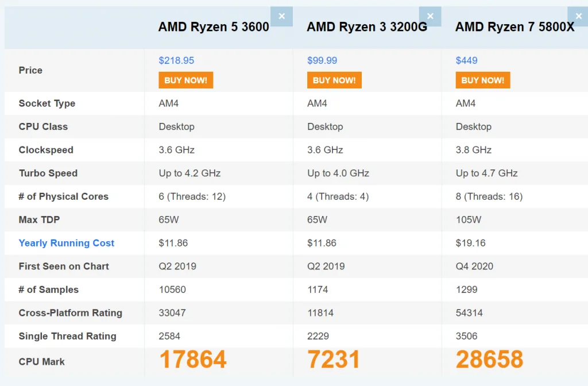Image resolution: width=588 pixels, height=386 pixels.
Task: Click the Turbo Speed row label
Action: pyautogui.click(x=48, y=173)
